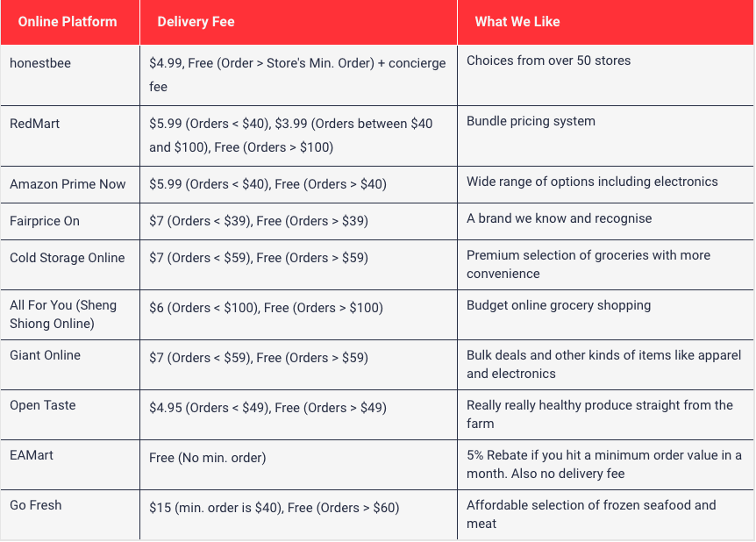Viewport: 756px width, 542px height.
Task: Click All For You (Sheng Shiong Online)
Action: click(x=63, y=314)
